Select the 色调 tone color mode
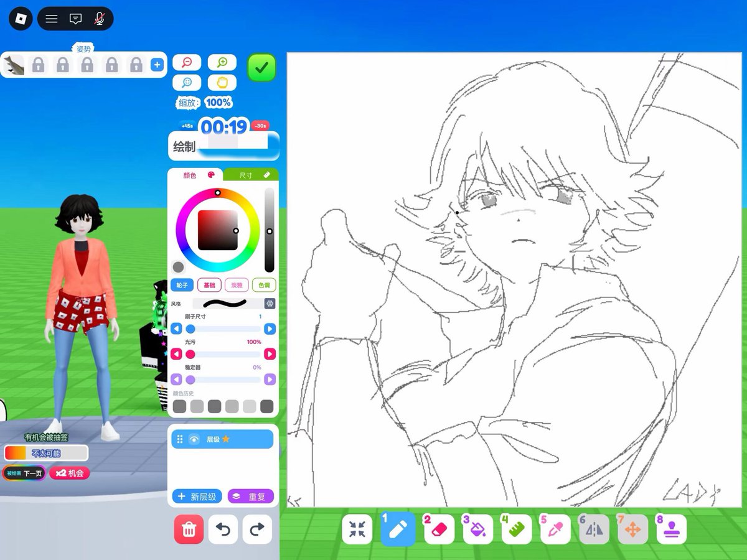The image size is (747, 560). [x=263, y=285]
